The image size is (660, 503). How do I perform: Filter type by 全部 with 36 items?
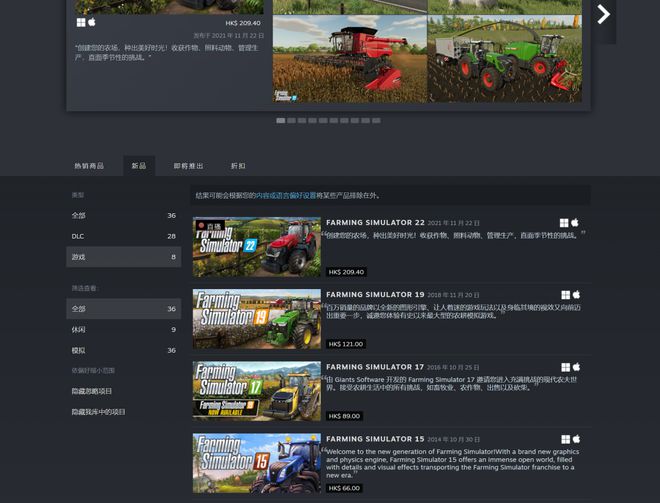(124, 216)
